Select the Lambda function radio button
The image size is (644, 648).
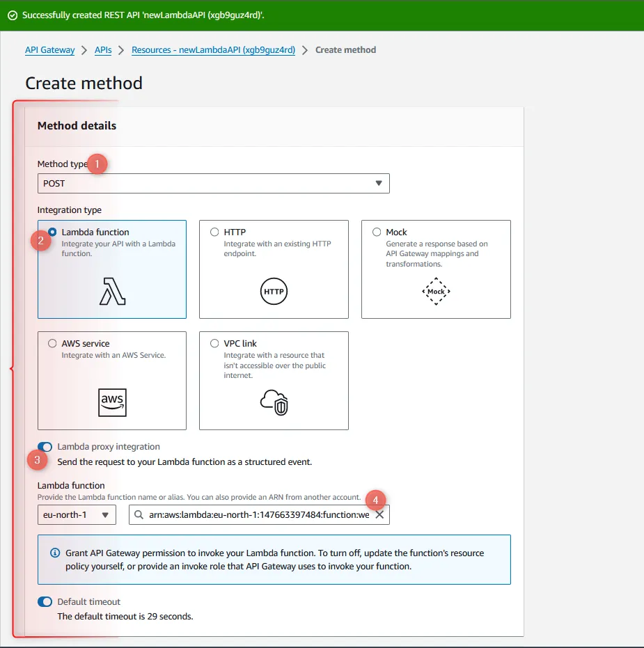pyautogui.click(x=52, y=232)
